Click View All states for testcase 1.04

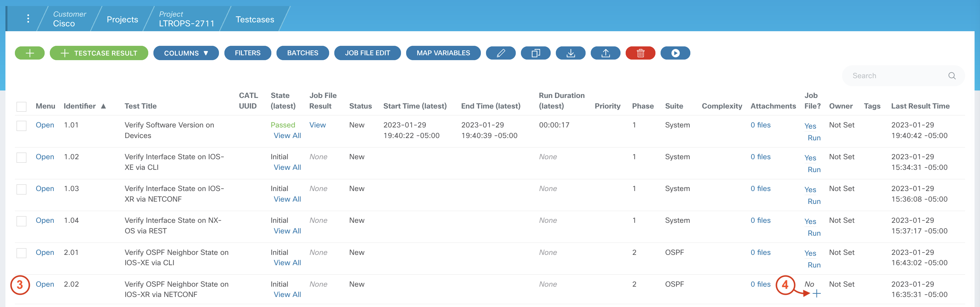(x=287, y=231)
